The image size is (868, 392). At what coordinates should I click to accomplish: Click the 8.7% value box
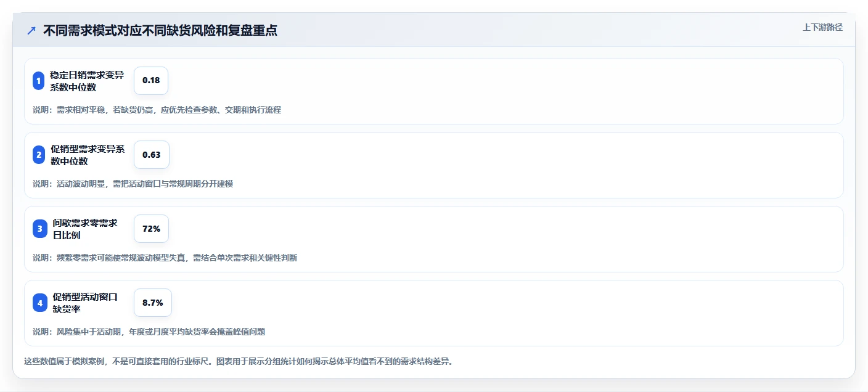click(x=153, y=303)
